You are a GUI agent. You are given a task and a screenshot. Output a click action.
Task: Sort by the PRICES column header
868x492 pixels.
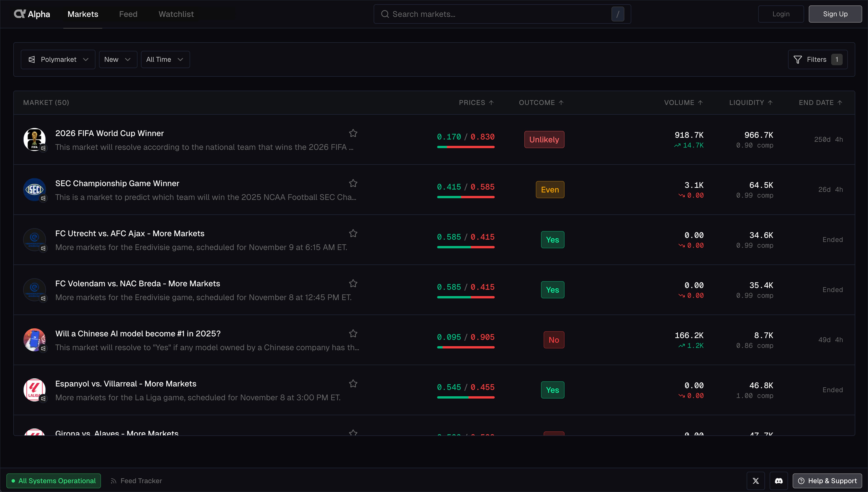476,102
